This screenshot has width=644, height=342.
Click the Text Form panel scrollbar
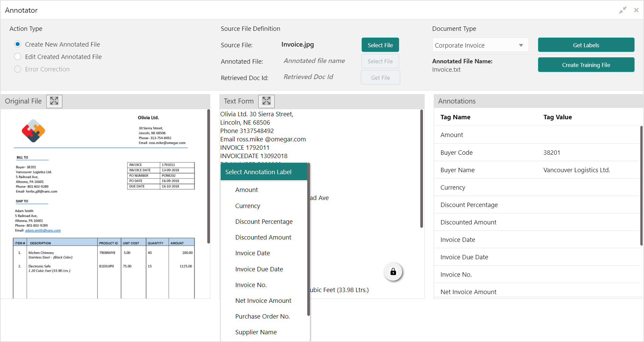(x=422, y=169)
